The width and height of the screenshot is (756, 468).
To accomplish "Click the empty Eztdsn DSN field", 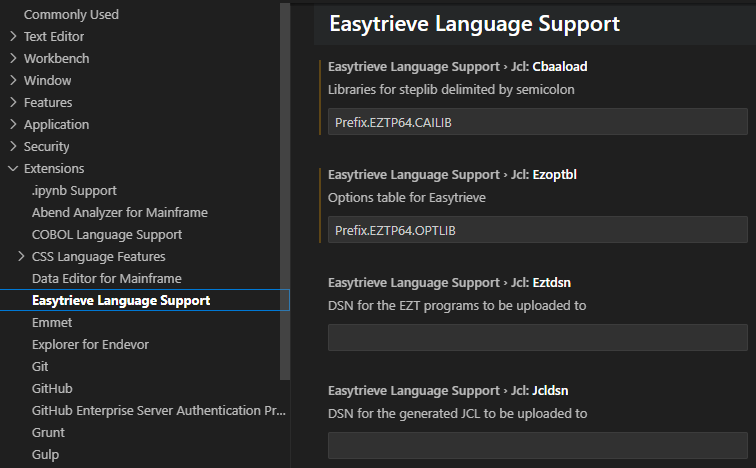I will click(537, 338).
